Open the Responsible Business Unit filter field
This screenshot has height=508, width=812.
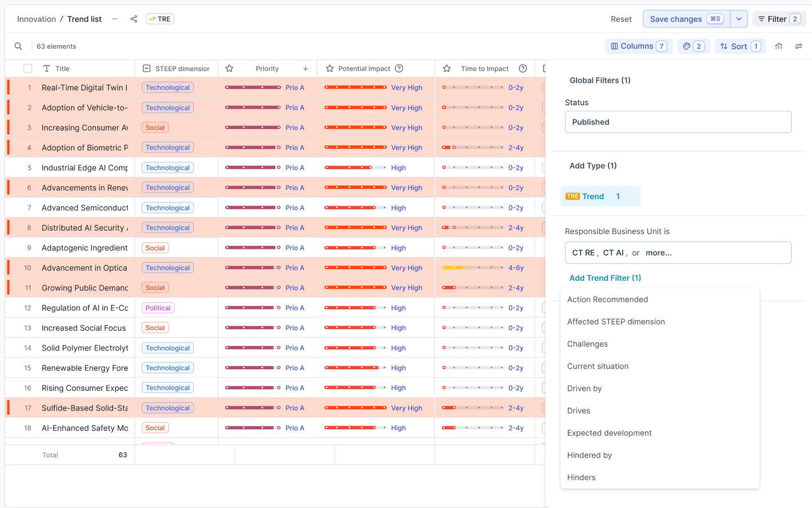point(678,253)
